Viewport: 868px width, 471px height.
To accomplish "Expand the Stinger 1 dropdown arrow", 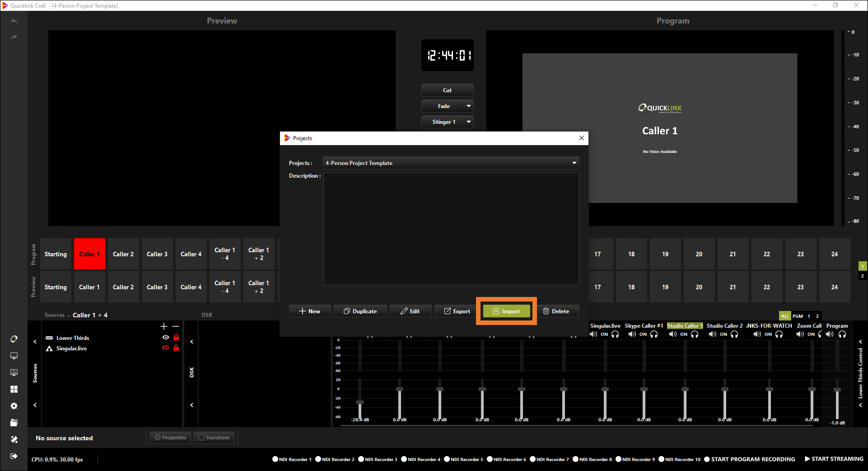I will click(x=469, y=122).
